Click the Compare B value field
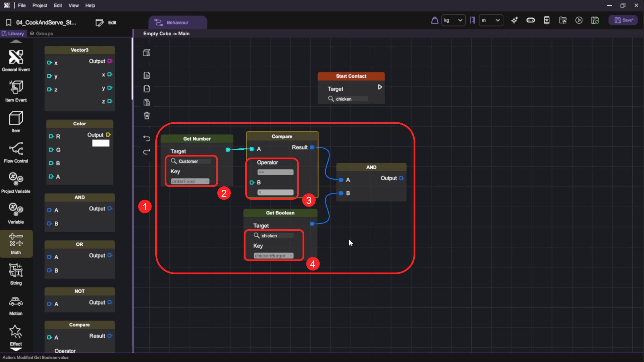Screen dimensions: 644x362 (275, 192)
